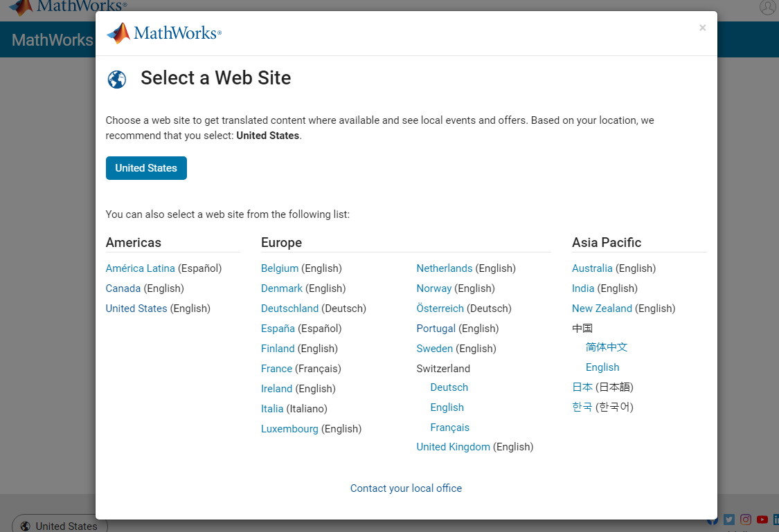
Task: Choose 简体中文 under China
Action: pos(606,347)
